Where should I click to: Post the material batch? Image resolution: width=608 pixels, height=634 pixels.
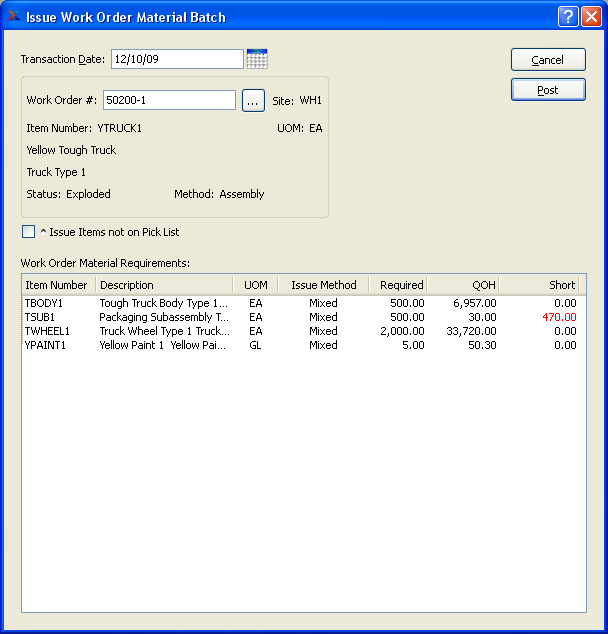click(548, 90)
